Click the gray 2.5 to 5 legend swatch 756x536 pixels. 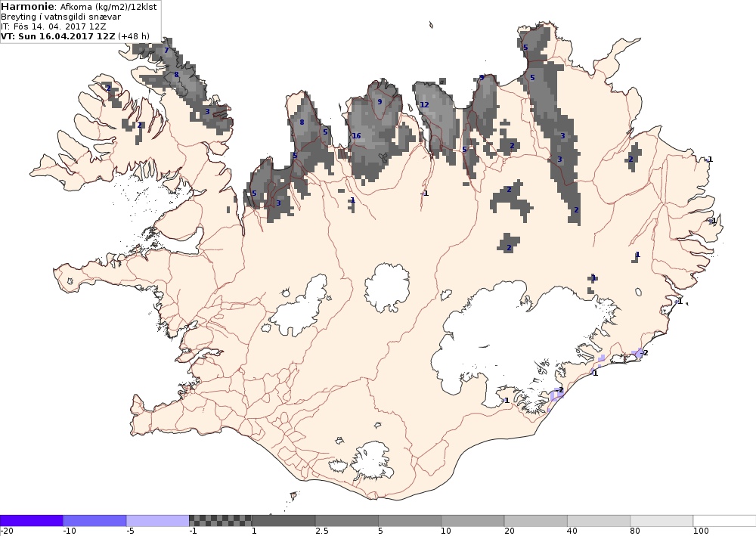coord(347,521)
